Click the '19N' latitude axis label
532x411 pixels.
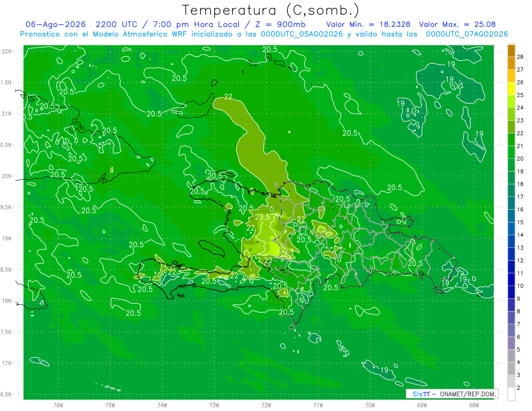pos(6,239)
